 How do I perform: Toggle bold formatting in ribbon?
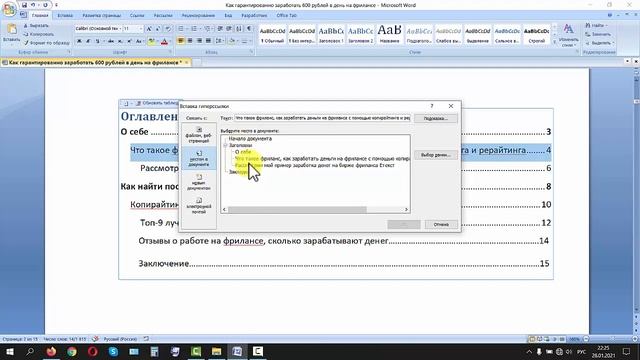[x=79, y=41]
